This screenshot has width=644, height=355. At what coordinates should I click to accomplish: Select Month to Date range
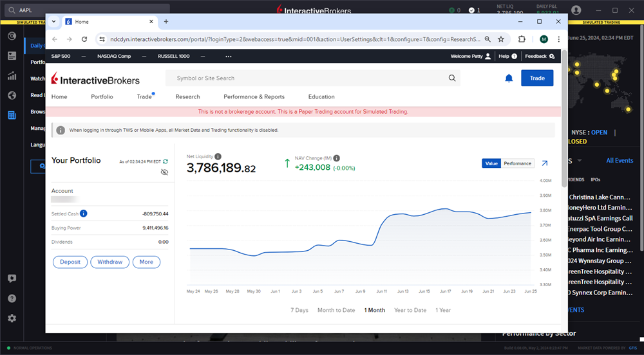coord(336,310)
